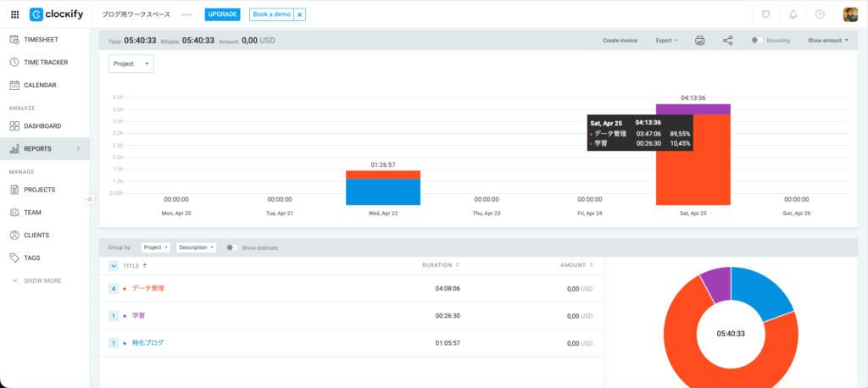The image size is (868, 388).
Task: Click the UPGRADE button
Action: coord(223,14)
